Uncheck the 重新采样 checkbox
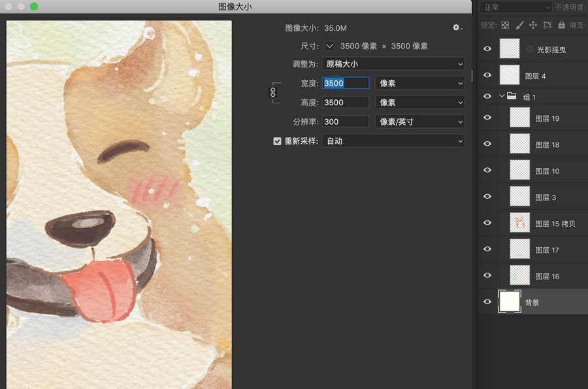Viewport: 588px width, 389px height. tap(277, 141)
